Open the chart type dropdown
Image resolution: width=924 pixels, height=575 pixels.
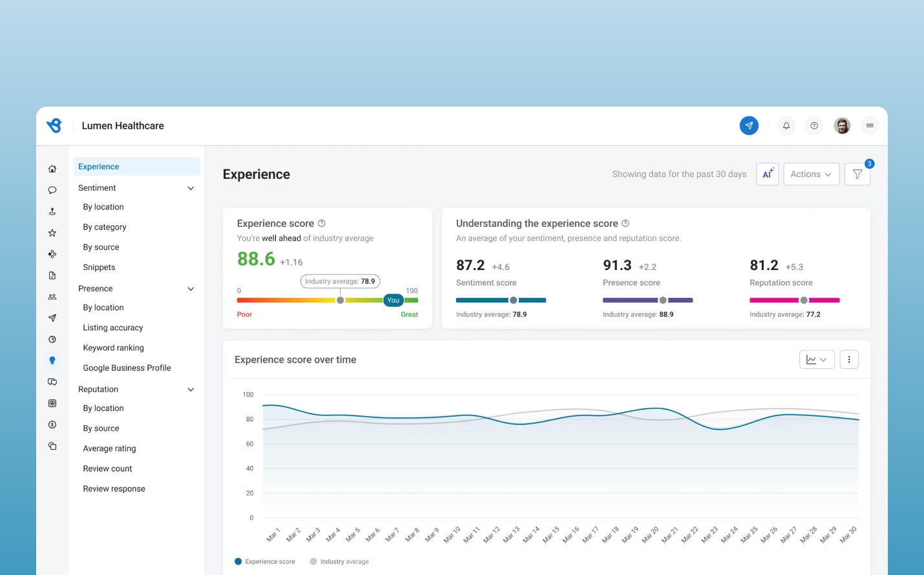click(817, 359)
